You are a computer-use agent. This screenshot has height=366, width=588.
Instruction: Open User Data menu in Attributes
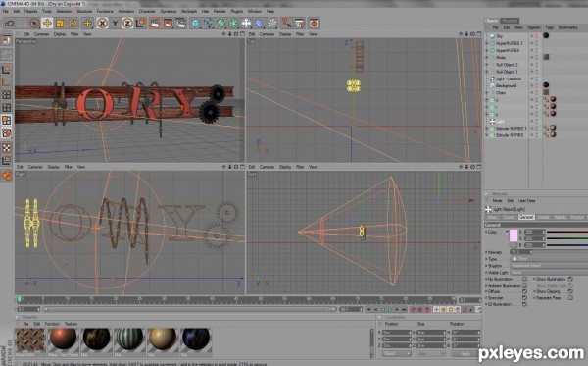click(x=527, y=201)
